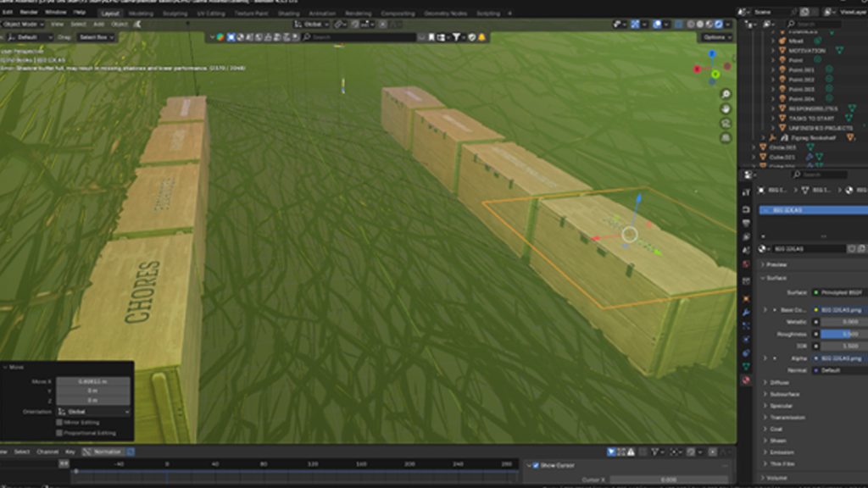Click the Z axis on navigation gizmo

pyautogui.click(x=713, y=54)
